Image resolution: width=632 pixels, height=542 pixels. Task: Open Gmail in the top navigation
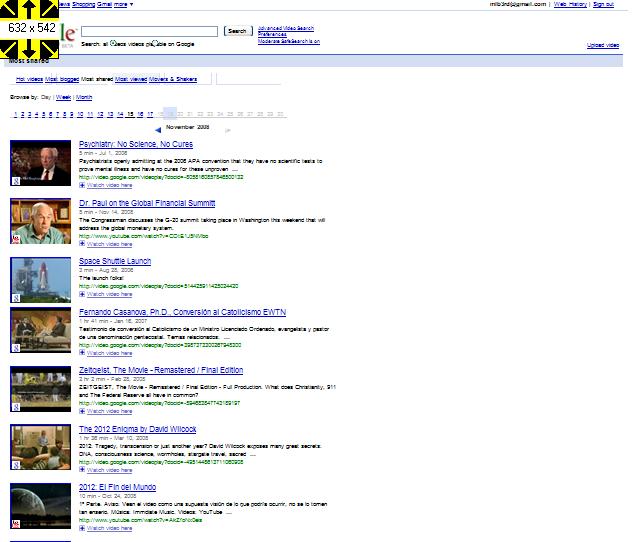[104, 4]
